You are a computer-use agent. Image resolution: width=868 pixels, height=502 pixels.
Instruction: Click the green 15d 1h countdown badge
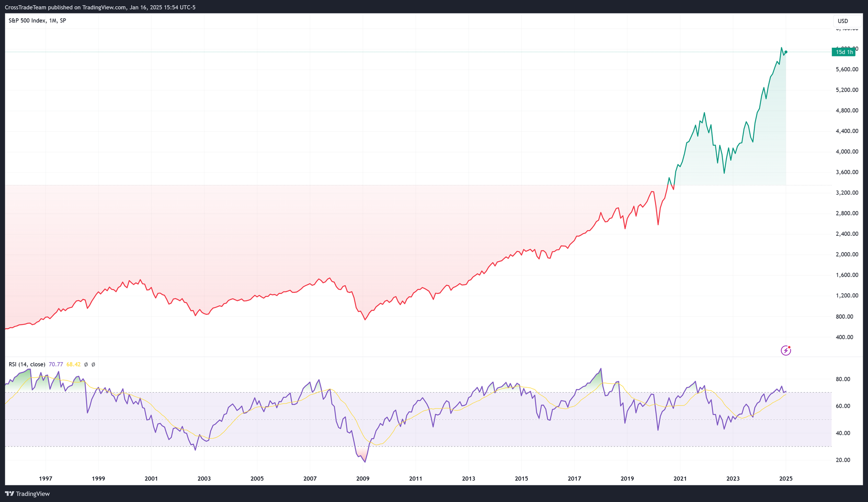(843, 52)
